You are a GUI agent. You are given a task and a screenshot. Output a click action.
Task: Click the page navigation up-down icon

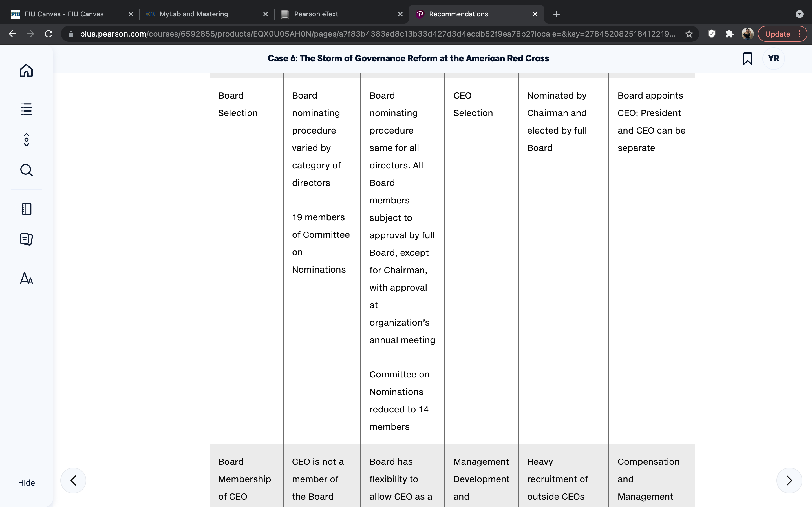pyautogui.click(x=26, y=140)
